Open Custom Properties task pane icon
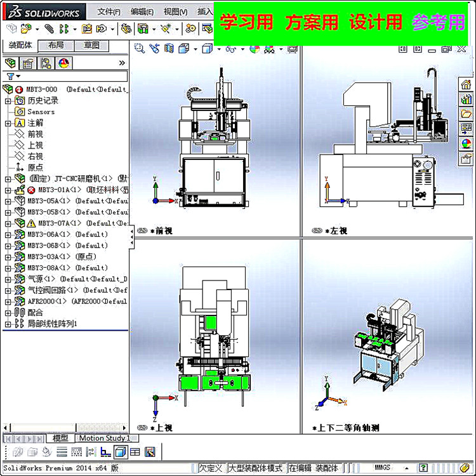Image resolution: width=476 pixels, height=476 pixels. click(466, 159)
